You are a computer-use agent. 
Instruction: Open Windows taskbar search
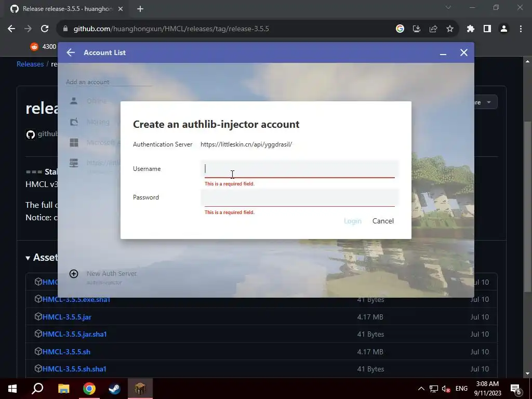pyautogui.click(x=37, y=389)
